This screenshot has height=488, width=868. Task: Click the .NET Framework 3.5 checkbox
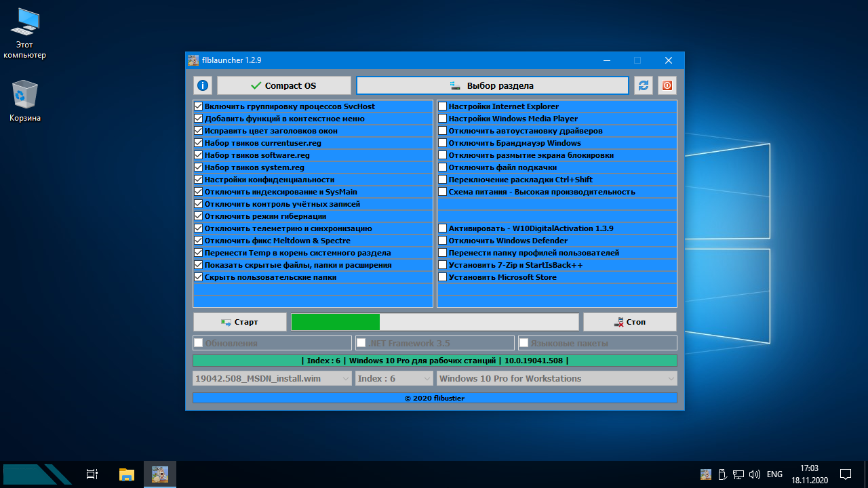point(361,343)
